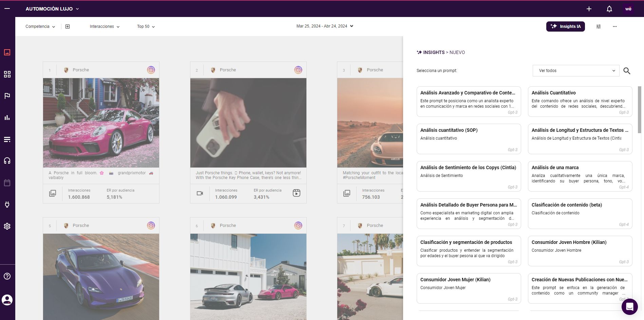644x320 pixels.
Task: Select the Análisis Cuantitativo prompt card
Action: (580, 101)
